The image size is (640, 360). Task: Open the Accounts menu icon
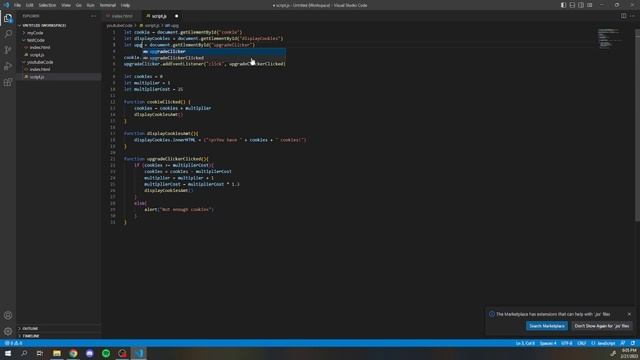click(x=8, y=315)
